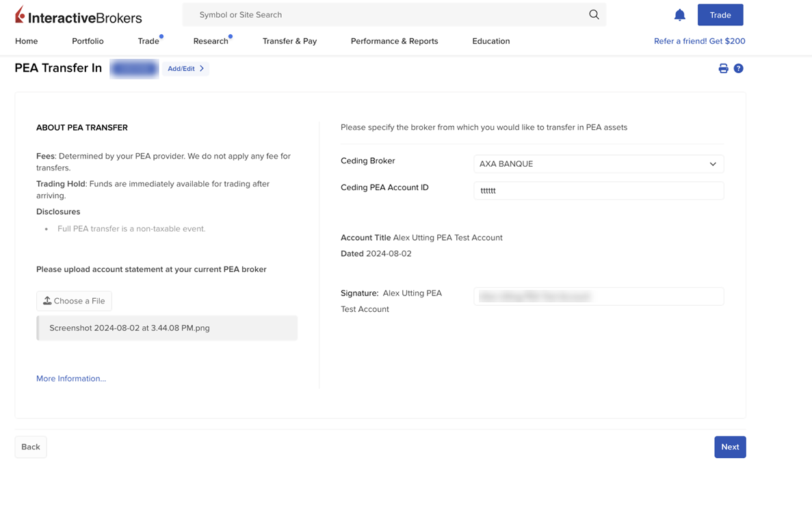Click the PEA Transfer In heading
The width and height of the screenshot is (812, 532).
pyautogui.click(x=58, y=68)
